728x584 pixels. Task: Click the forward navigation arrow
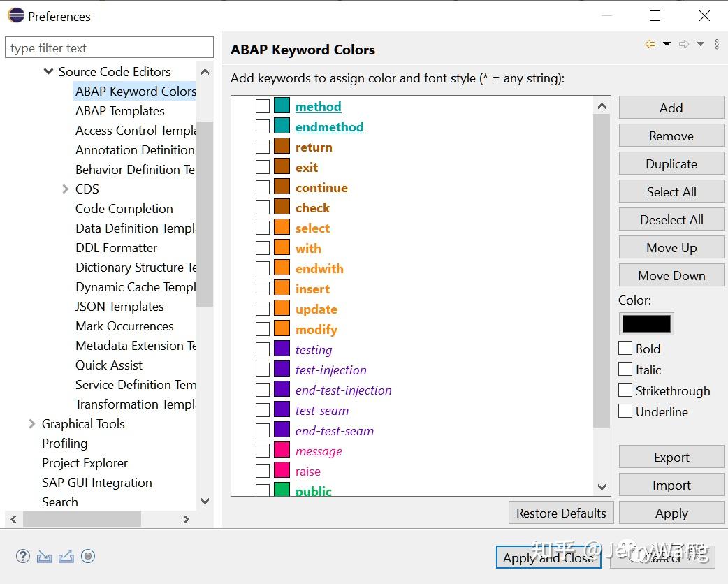point(683,43)
